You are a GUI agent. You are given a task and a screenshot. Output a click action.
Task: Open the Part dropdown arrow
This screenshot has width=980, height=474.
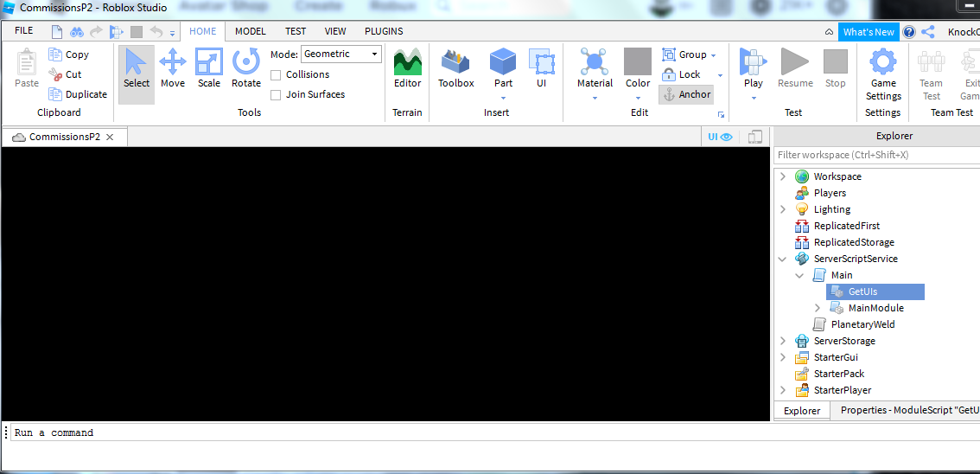(503, 98)
